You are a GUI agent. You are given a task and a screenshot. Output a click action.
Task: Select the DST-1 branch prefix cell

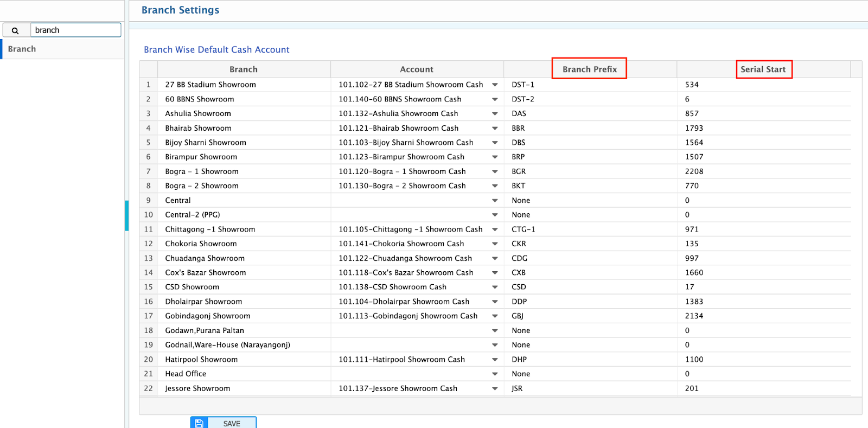[590, 85]
